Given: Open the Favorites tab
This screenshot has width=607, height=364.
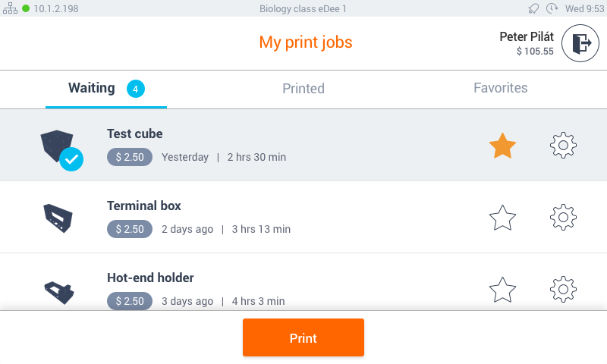Looking at the screenshot, I should 500,88.
